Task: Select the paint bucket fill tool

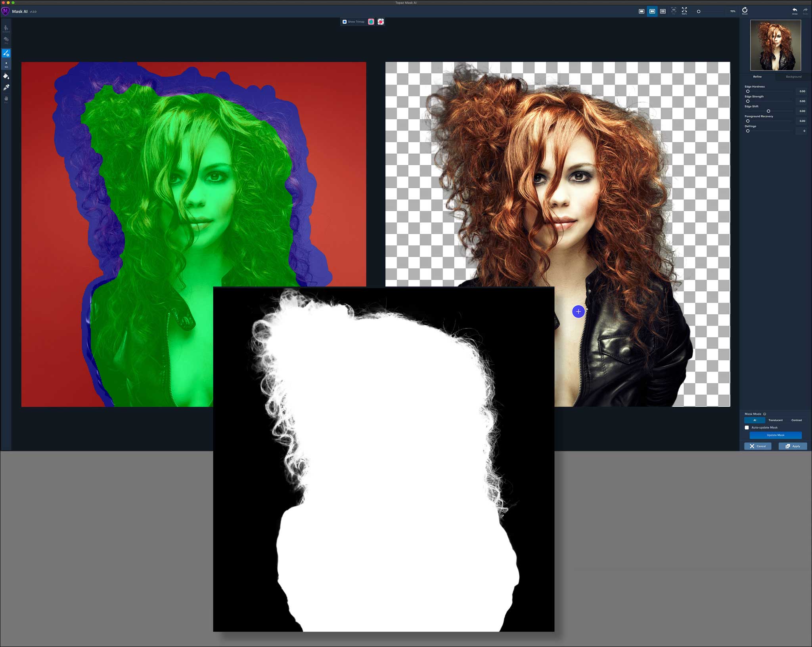Action: click(x=6, y=76)
